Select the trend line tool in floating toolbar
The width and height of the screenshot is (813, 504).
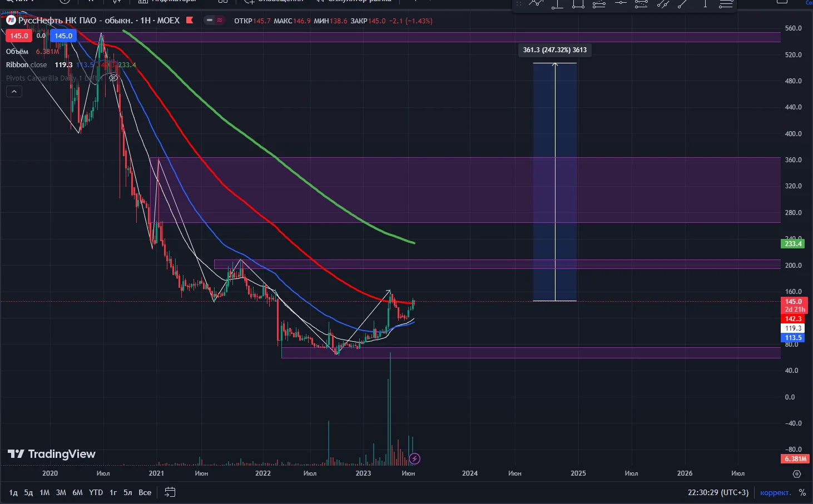point(683,4)
